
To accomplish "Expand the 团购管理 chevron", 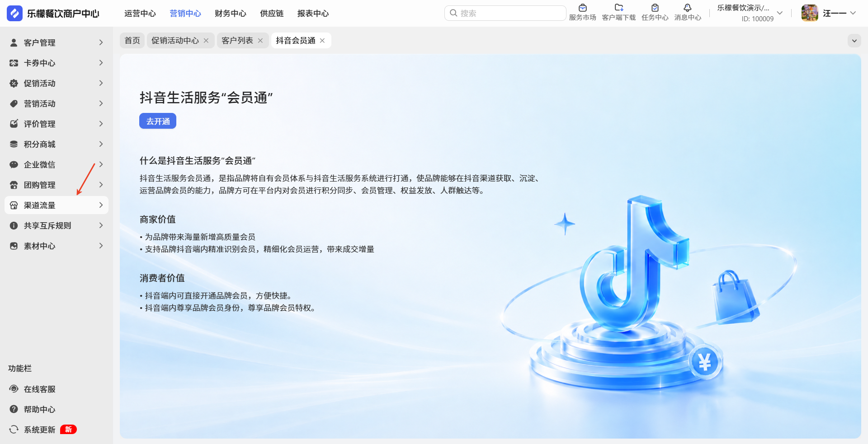I will tap(101, 185).
